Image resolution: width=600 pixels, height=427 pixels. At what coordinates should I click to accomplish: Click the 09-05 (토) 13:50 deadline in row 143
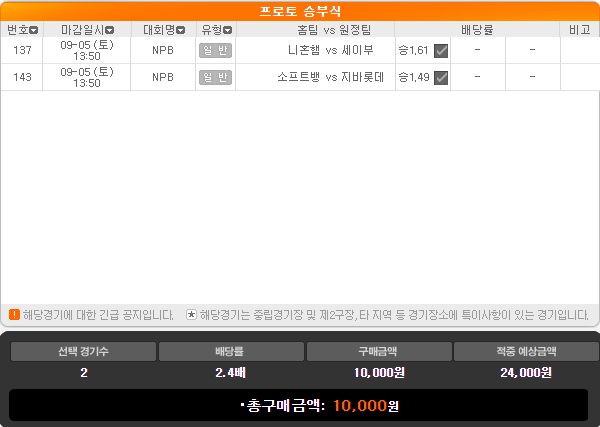pyautogui.click(x=87, y=78)
